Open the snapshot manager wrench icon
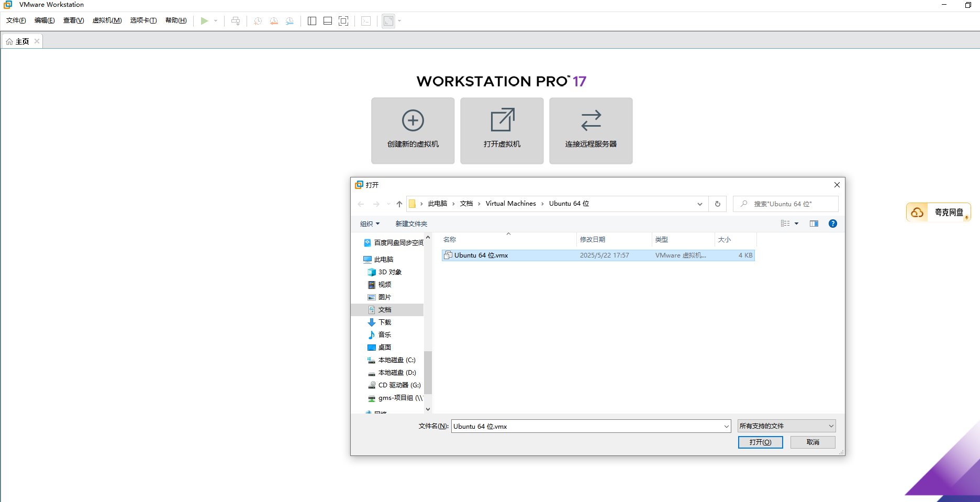 click(x=289, y=21)
